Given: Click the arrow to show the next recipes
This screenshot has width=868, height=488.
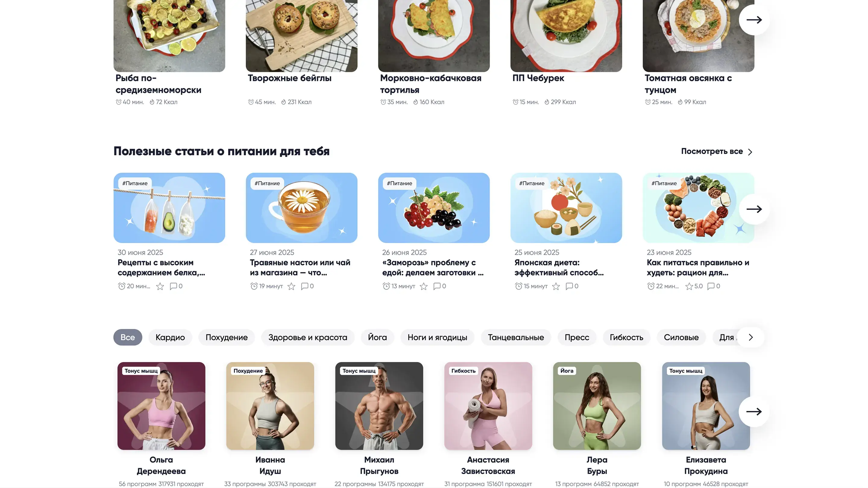Looking at the screenshot, I should click(x=754, y=20).
